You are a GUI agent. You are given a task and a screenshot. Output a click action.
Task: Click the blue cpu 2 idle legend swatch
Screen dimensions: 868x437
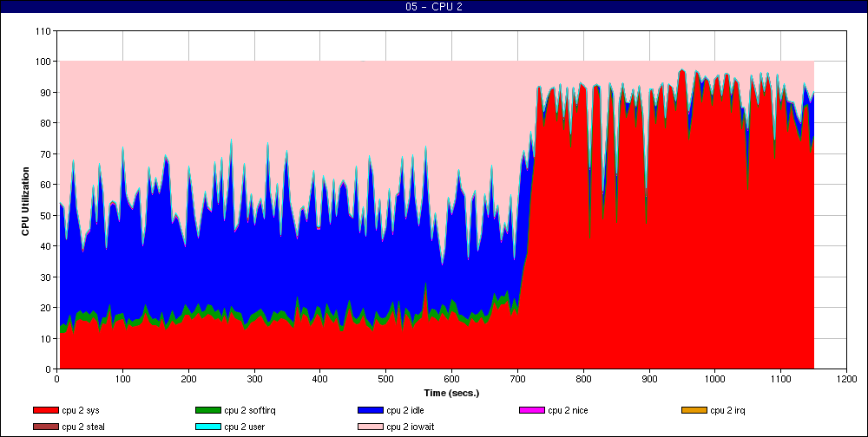pyautogui.click(x=371, y=410)
